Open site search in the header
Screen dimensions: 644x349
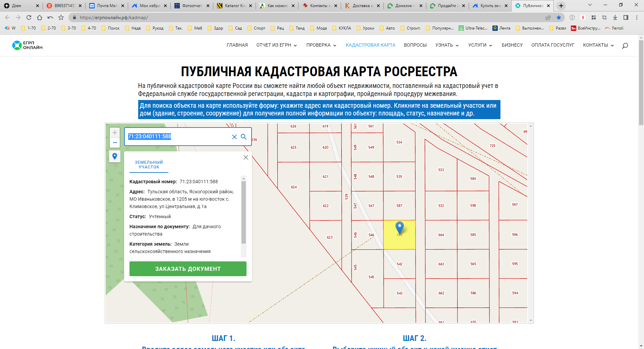point(625,46)
